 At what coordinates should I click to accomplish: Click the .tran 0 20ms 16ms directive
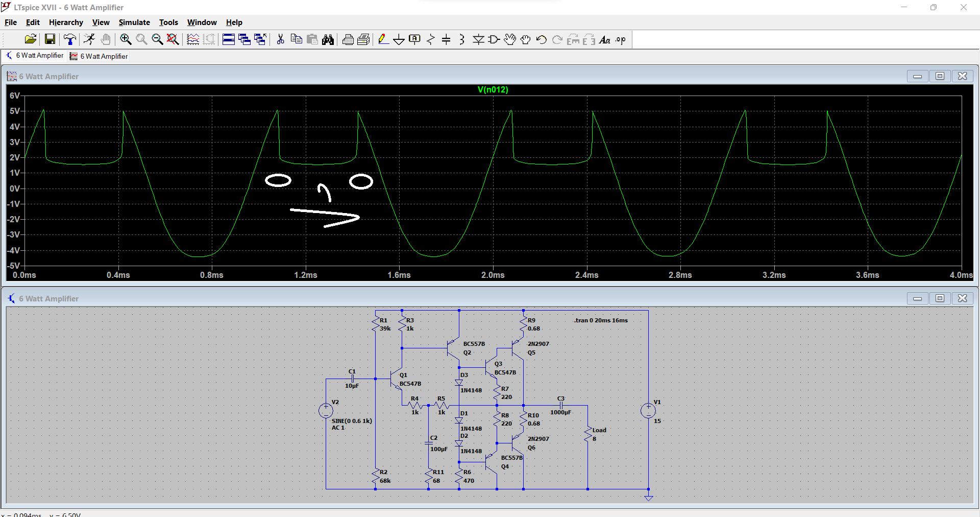click(x=601, y=320)
